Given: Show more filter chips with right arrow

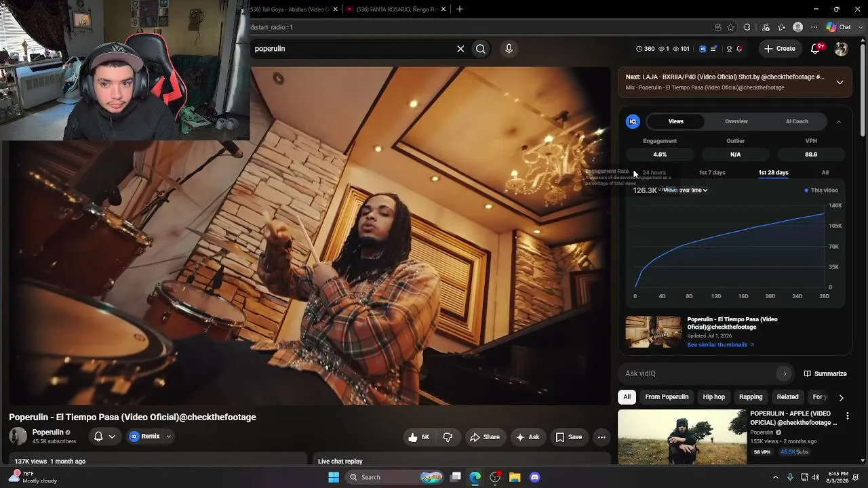Looking at the screenshot, I should click(x=841, y=397).
